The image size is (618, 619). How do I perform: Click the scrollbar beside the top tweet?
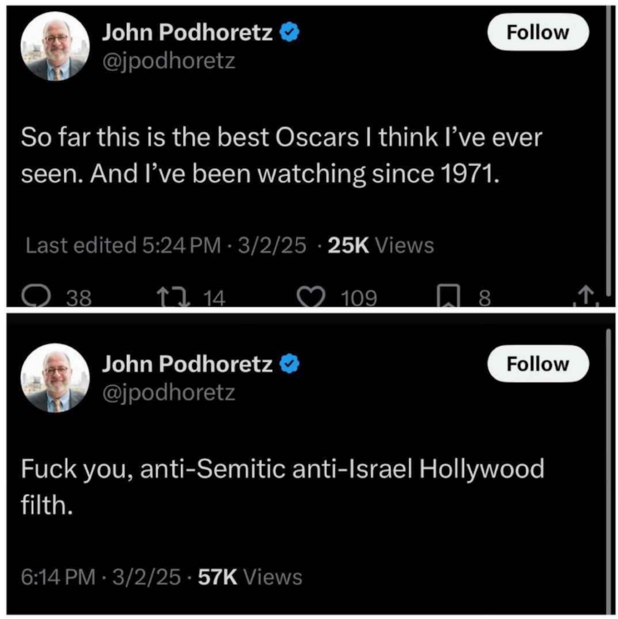608,150
